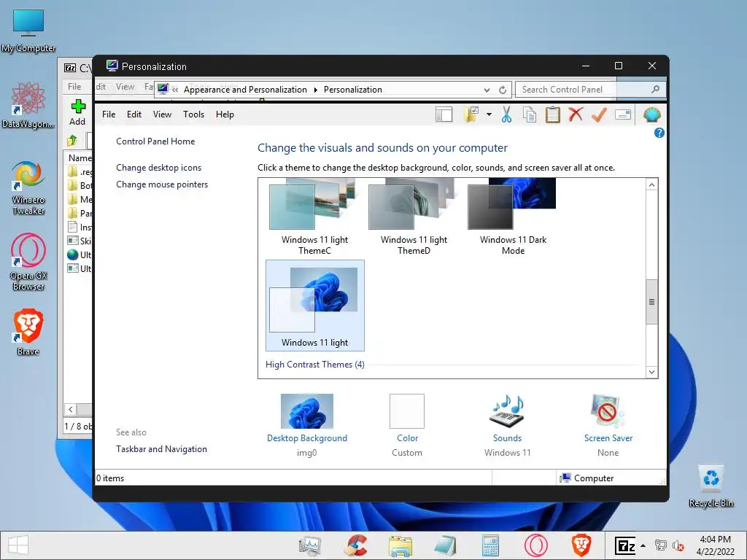Open the View menu in Personalization
747x560 pixels.
[x=162, y=114]
